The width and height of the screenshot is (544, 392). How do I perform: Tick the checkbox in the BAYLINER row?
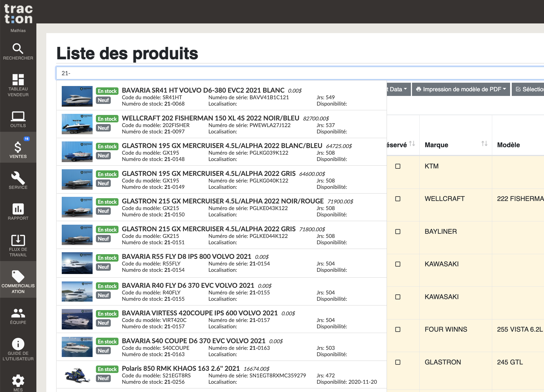(x=398, y=232)
